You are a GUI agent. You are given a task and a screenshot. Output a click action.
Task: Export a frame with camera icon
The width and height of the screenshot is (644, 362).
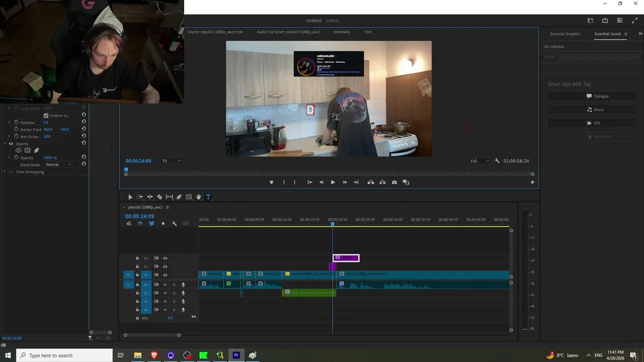click(394, 183)
